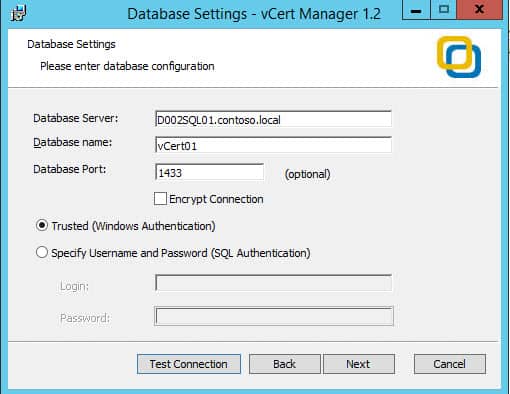Click the Test Connection button
The image size is (510, 394).
pyautogui.click(x=189, y=364)
